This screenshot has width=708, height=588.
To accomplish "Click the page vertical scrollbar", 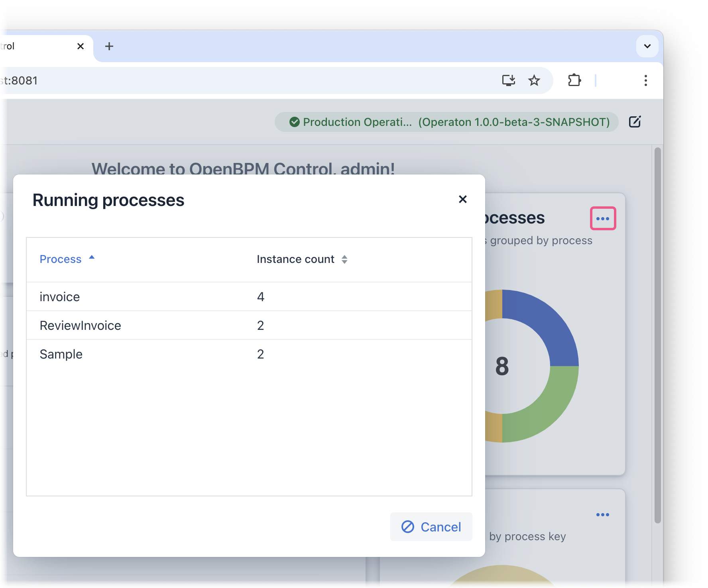I will click(657, 335).
